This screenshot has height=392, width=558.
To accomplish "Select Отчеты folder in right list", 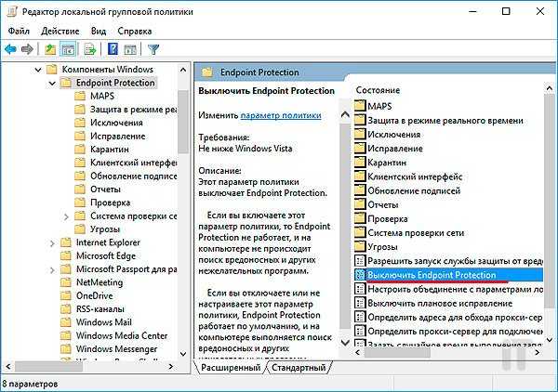I will pos(377,204).
